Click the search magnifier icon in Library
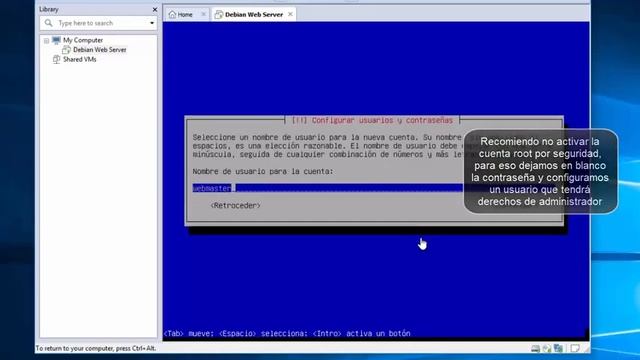This screenshot has width=640, height=360. coord(49,23)
